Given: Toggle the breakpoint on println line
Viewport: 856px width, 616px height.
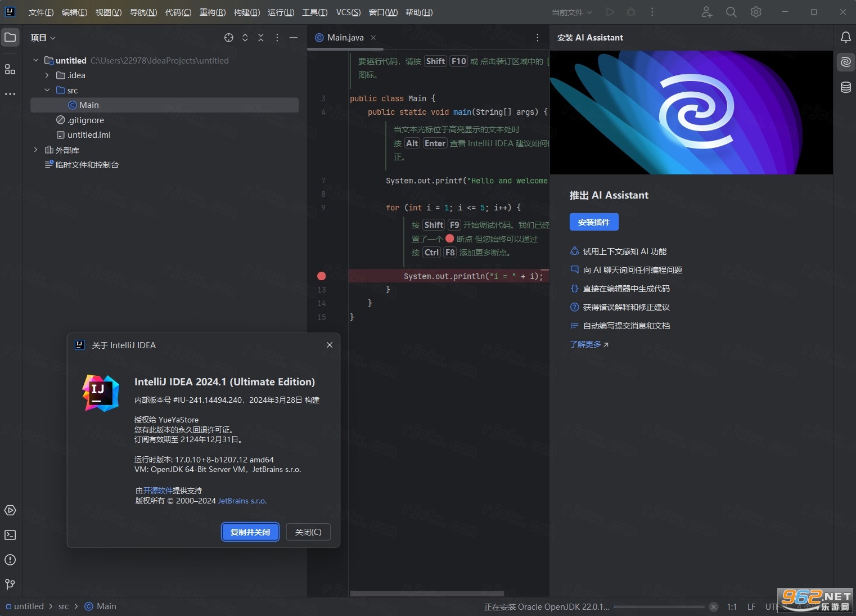Looking at the screenshot, I should point(321,276).
